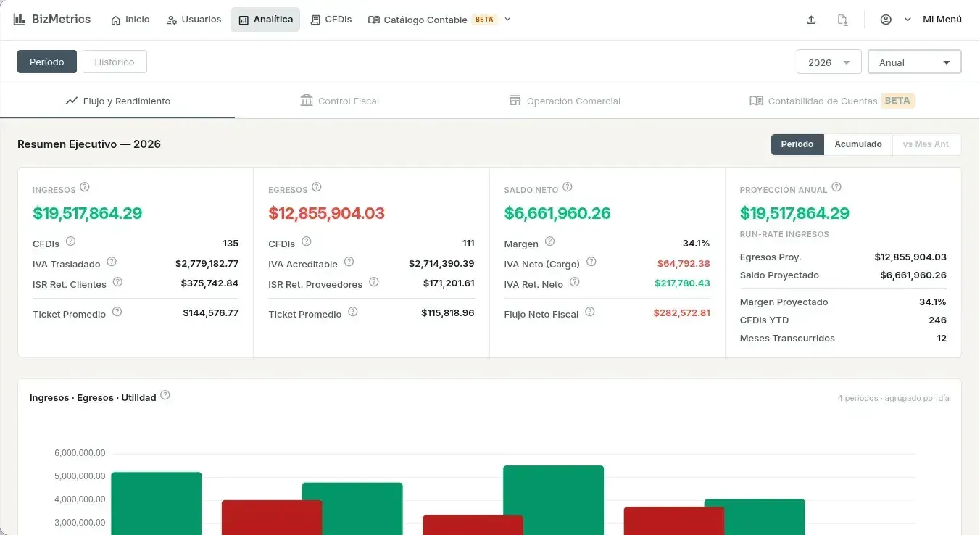Select vs Mes Ant. comparison toggle
Screen dimensions: 980x535
coord(926,144)
